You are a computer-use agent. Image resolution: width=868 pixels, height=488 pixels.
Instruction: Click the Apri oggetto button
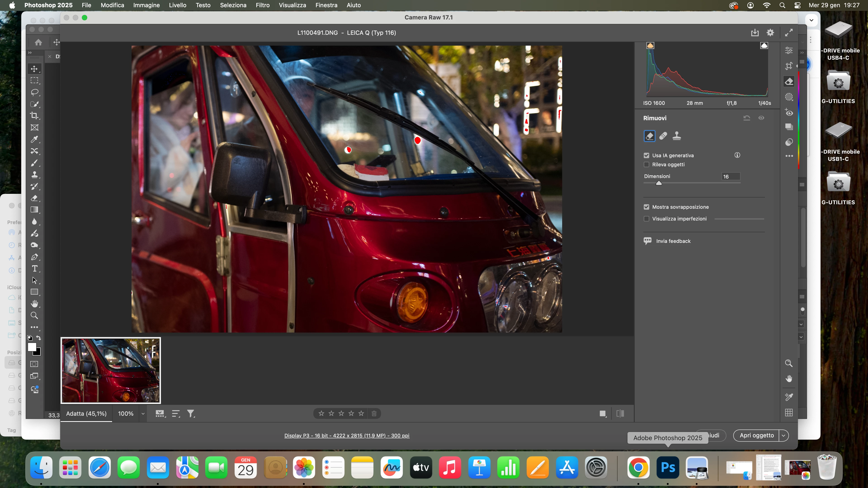757,435
